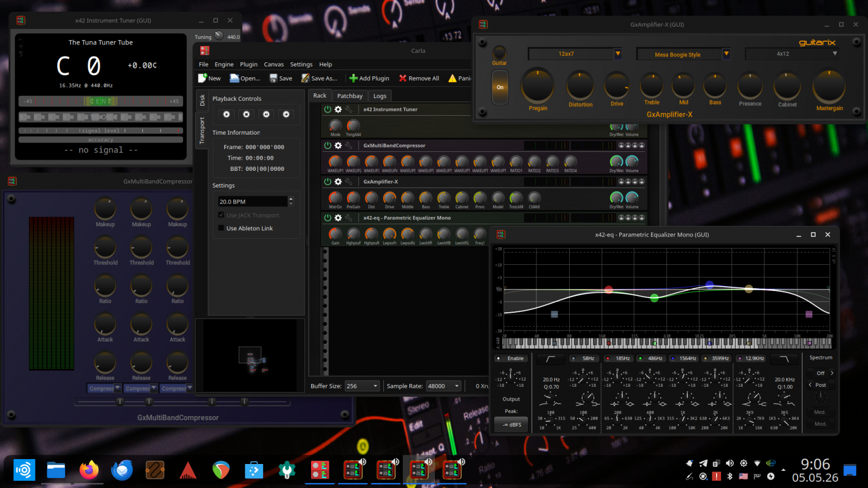Open the Disk side tab in Carla
The height and width of the screenshot is (488, 868).
(202, 100)
